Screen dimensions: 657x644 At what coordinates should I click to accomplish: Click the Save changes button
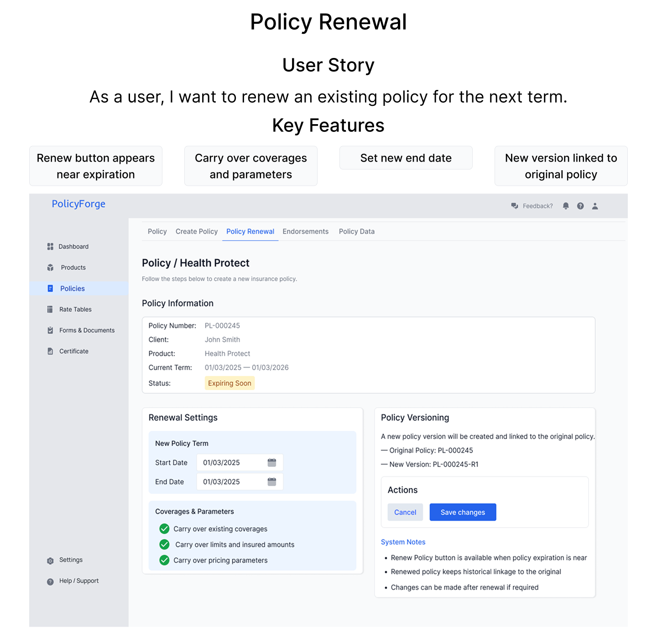point(463,512)
